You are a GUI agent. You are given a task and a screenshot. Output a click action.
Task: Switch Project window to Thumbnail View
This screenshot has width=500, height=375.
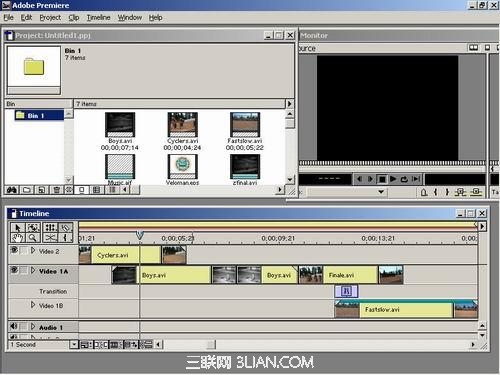pos(96,190)
